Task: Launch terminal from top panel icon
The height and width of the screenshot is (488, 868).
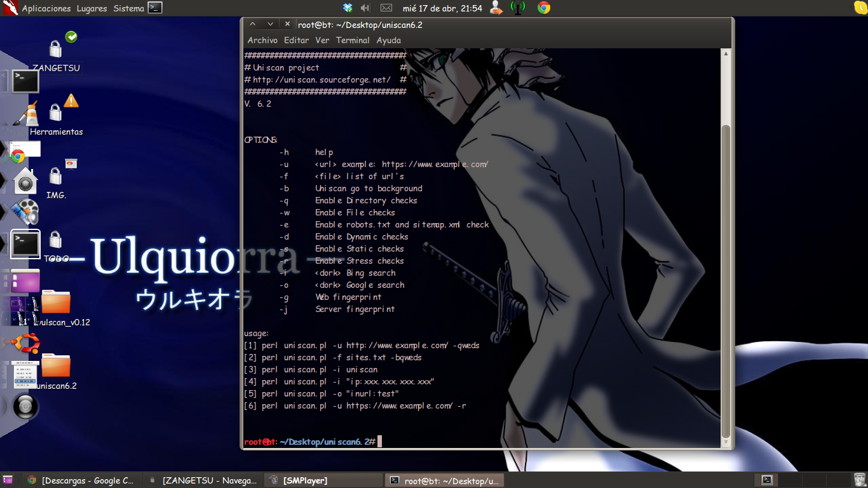Action: pos(155,8)
